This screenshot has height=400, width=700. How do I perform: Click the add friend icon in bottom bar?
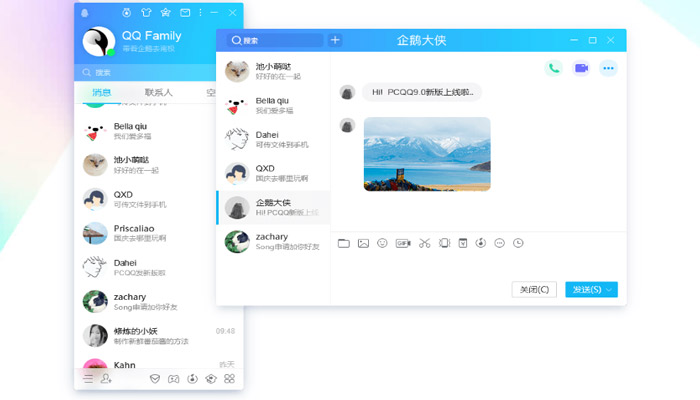(106, 379)
